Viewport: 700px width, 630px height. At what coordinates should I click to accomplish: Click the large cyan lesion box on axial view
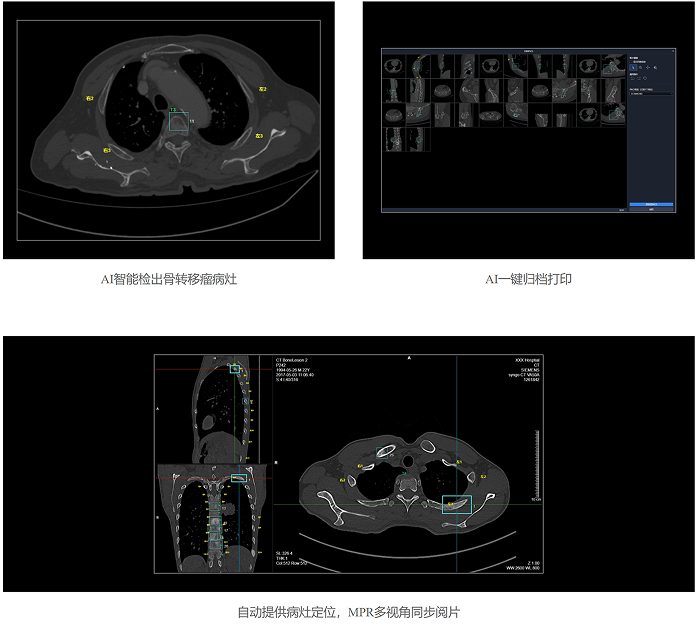tap(456, 504)
